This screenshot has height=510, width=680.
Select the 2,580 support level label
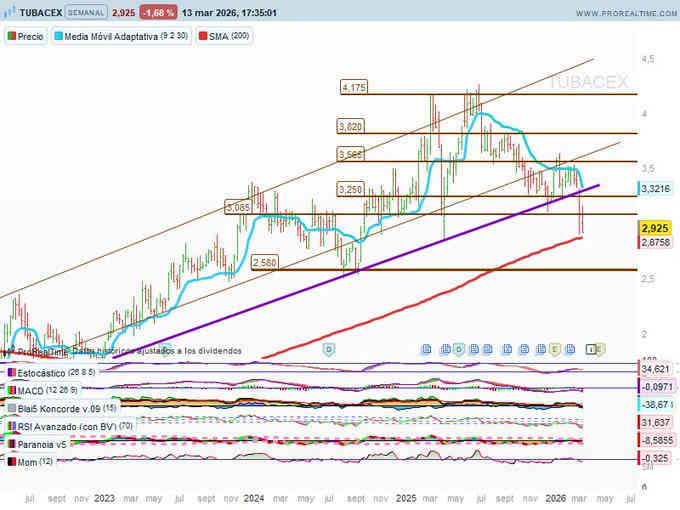click(x=265, y=262)
